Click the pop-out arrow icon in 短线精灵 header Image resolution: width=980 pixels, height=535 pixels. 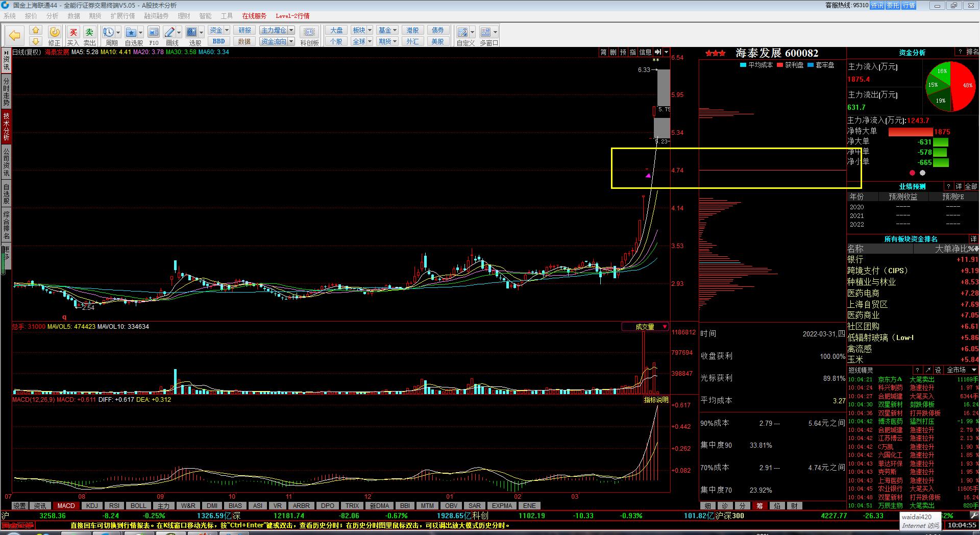pos(927,370)
